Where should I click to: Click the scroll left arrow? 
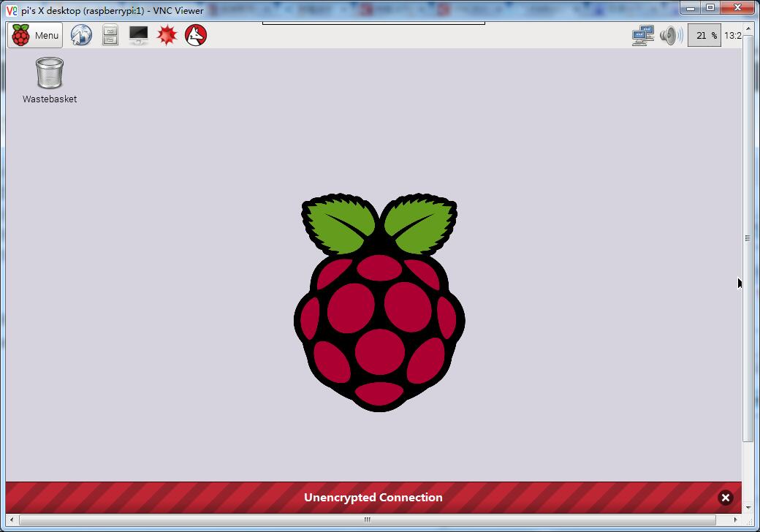(12, 520)
